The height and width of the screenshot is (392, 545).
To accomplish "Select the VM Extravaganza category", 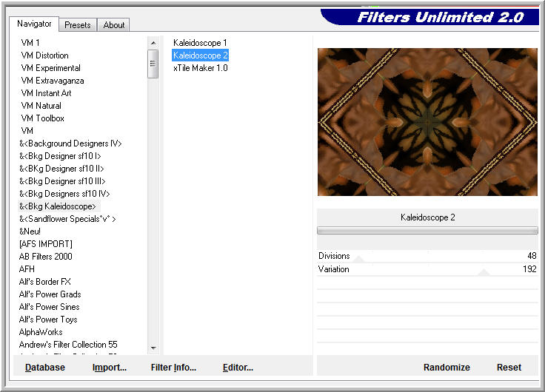I will [53, 81].
